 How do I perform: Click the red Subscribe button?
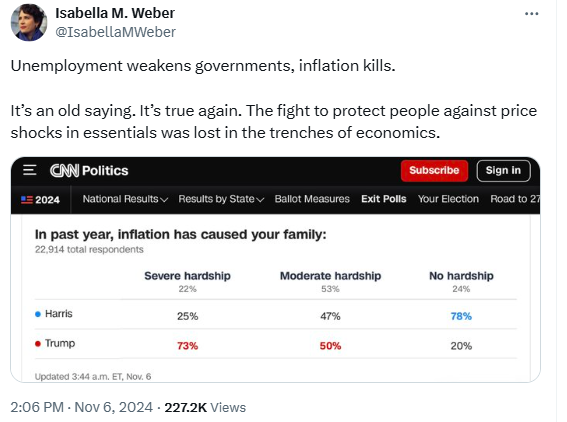[434, 170]
